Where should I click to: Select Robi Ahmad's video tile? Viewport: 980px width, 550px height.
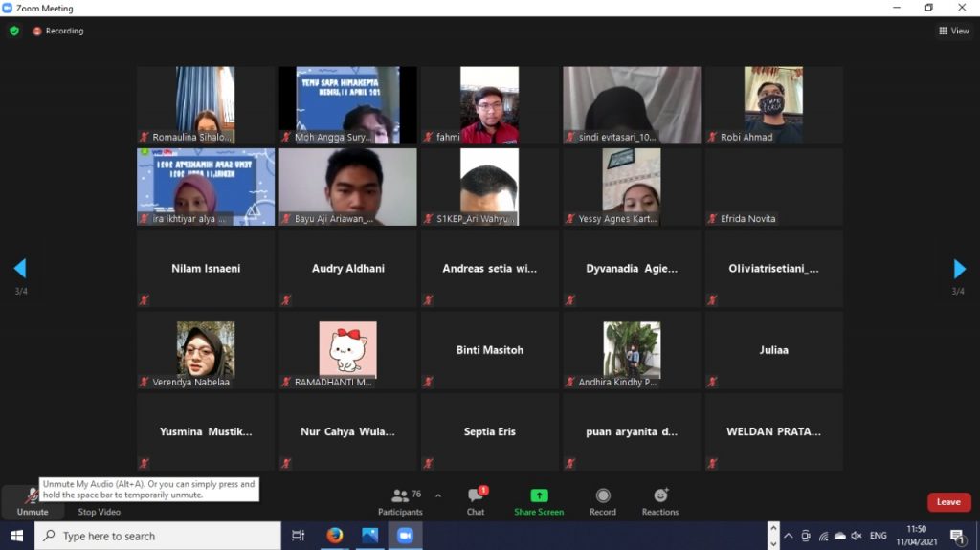[x=773, y=105]
